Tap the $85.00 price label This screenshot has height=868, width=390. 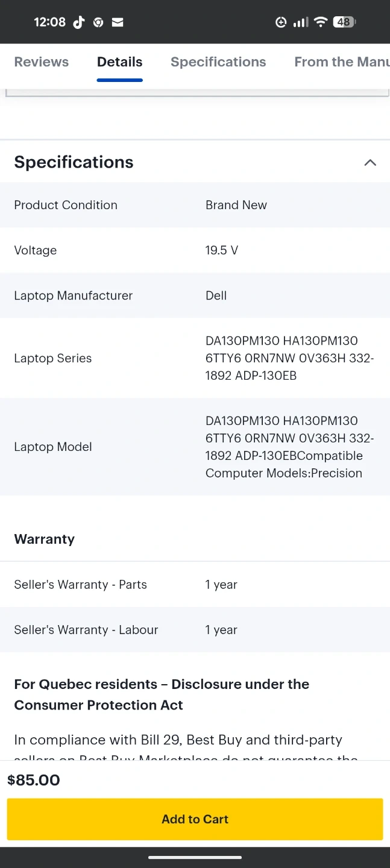coord(34,780)
